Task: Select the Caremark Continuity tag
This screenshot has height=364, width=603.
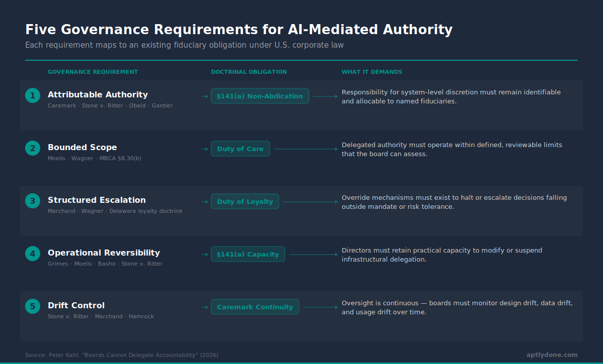Action: point(255,307)
